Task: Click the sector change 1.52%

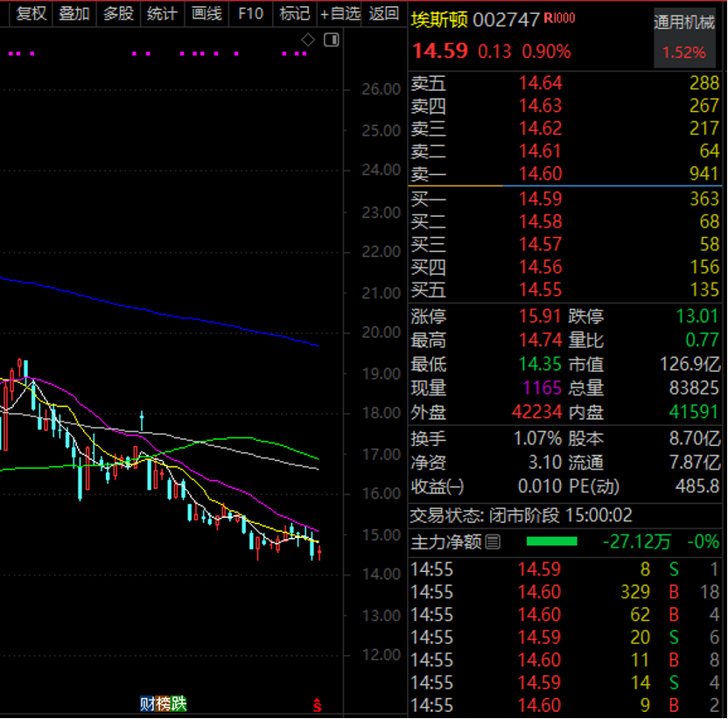Action: (684, 52)
